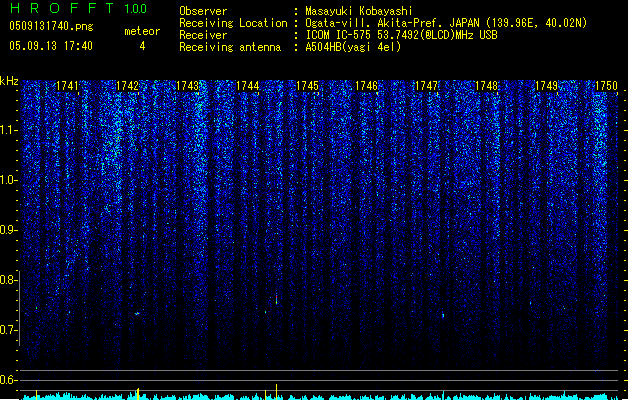Click the 0.9 frequency axis label

(8, 230)
